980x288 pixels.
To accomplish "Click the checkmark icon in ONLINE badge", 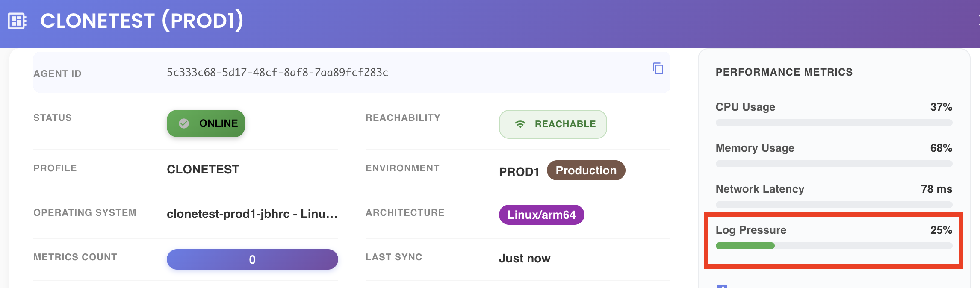I will coord(184,123).
